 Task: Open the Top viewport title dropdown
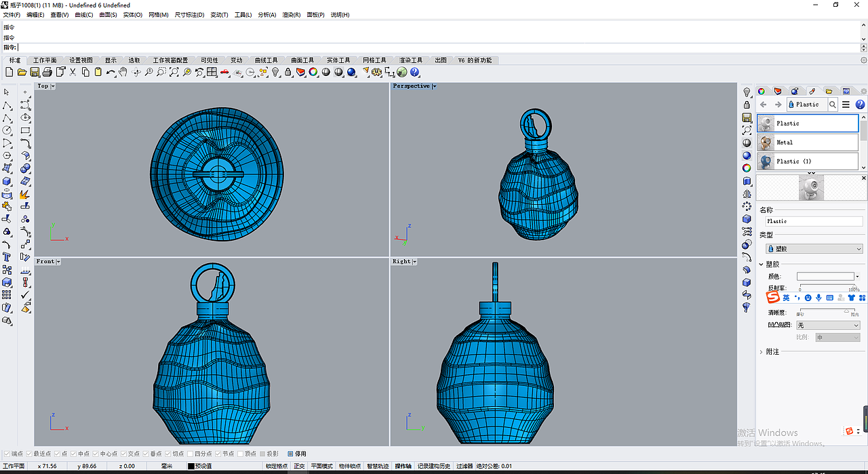click(x=53, y=86)
